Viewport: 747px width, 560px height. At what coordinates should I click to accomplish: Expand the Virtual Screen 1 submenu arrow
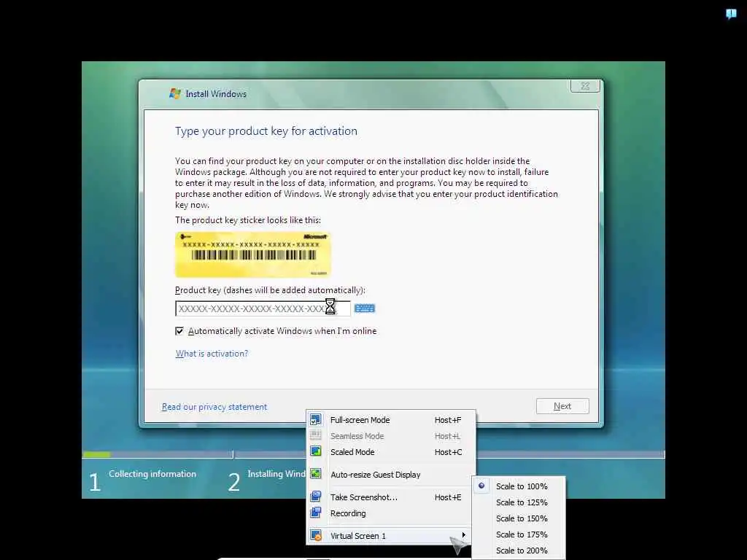click(x=463, y=535)
